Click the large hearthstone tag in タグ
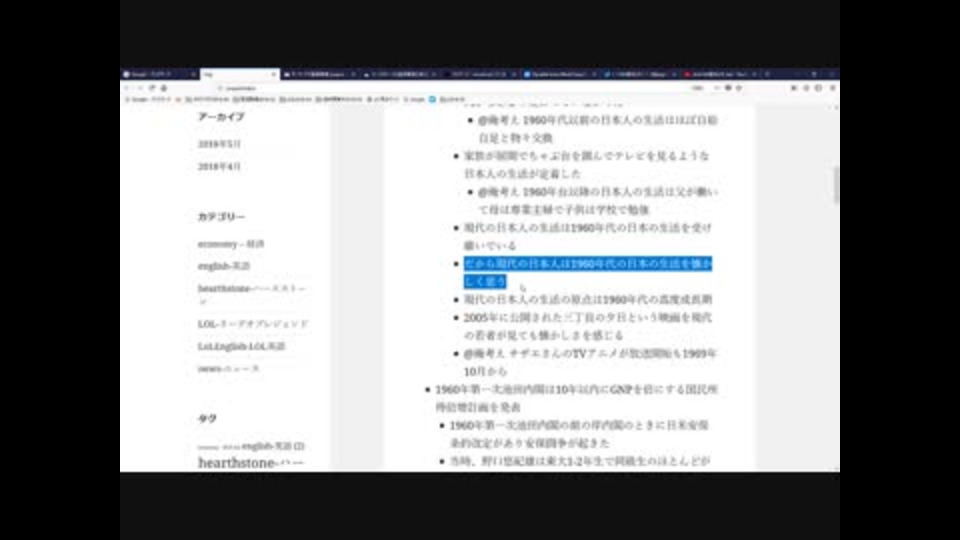This screenshot has width=960, height=540. tap(250, 463)
